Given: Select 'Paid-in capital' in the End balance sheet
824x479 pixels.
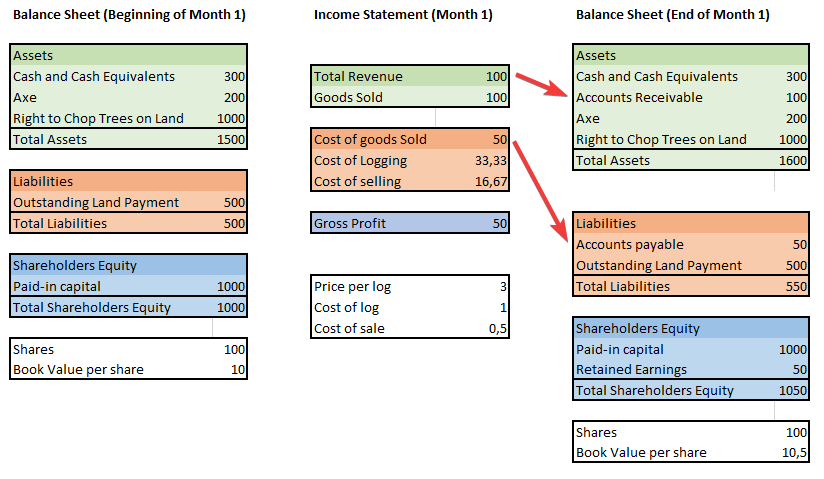Looking at the screenshot, I should (619, 350).
